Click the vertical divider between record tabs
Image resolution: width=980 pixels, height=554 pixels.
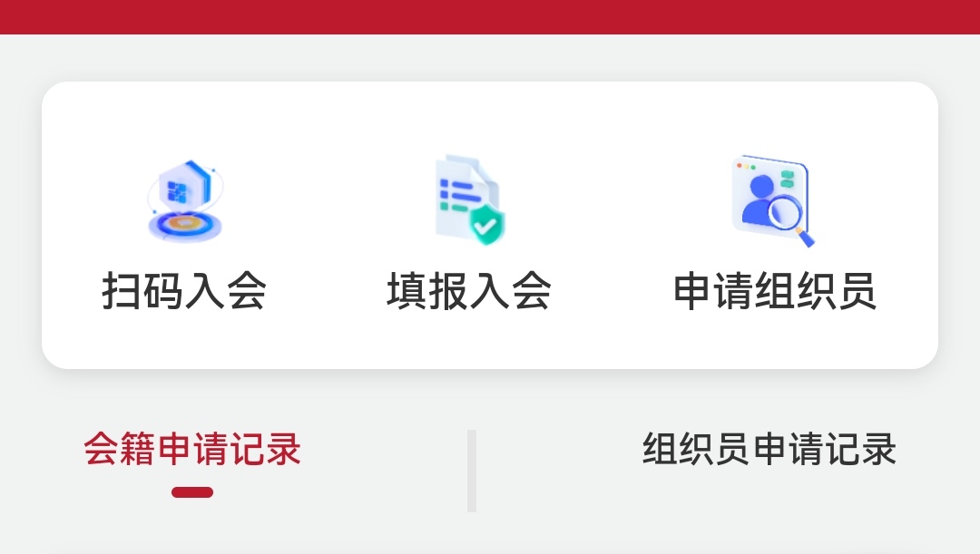(472, 471)
